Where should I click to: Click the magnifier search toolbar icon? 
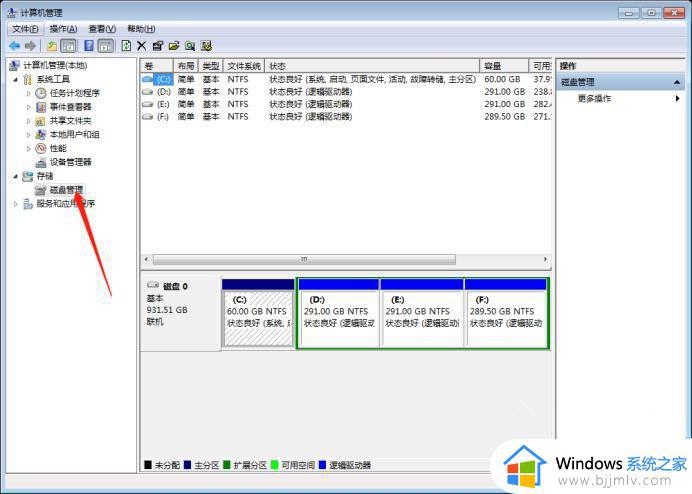tap(190, 45)
